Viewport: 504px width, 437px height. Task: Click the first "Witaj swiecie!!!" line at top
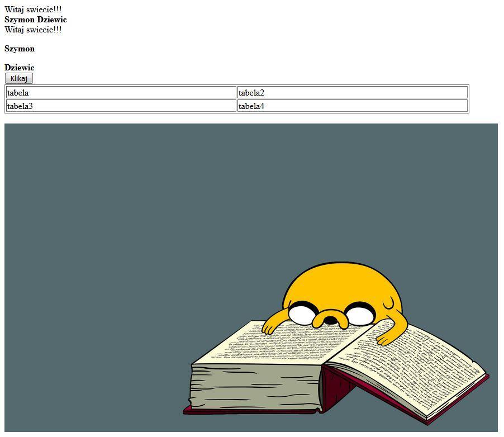(x=33, y=9)
